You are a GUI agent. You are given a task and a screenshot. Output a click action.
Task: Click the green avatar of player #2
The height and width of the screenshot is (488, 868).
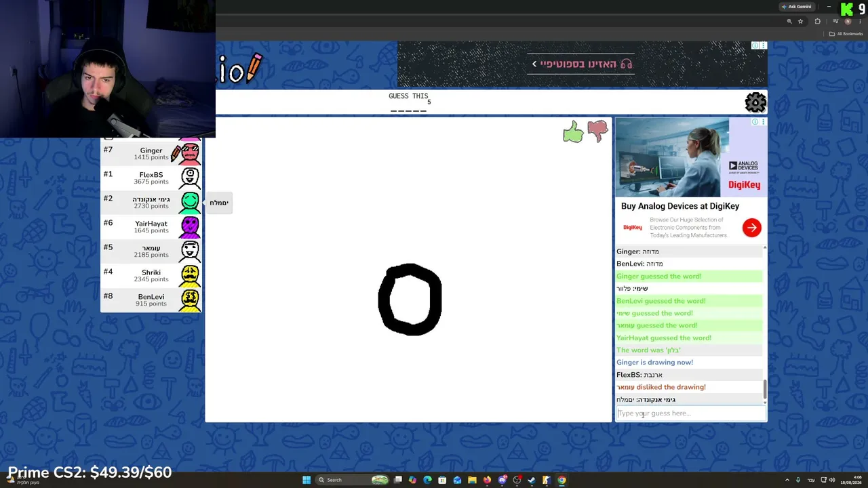point(190,202)
